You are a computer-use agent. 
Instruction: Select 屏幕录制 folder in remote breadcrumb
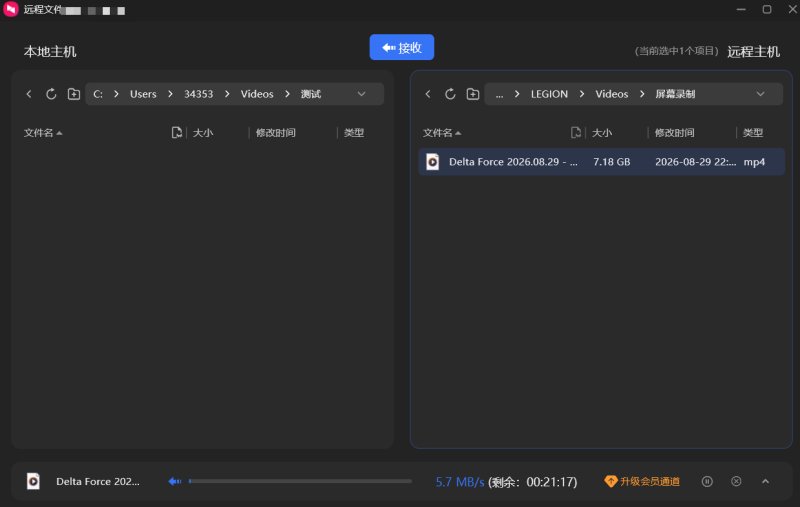675,94
